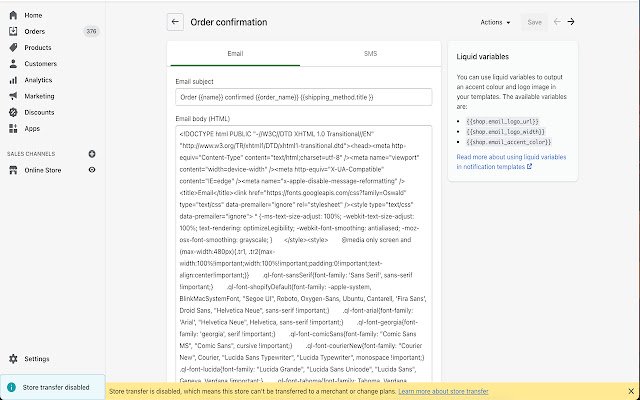Click the Order confirmation page title
This screenshot has height=400, width=640.
(229, 22)
